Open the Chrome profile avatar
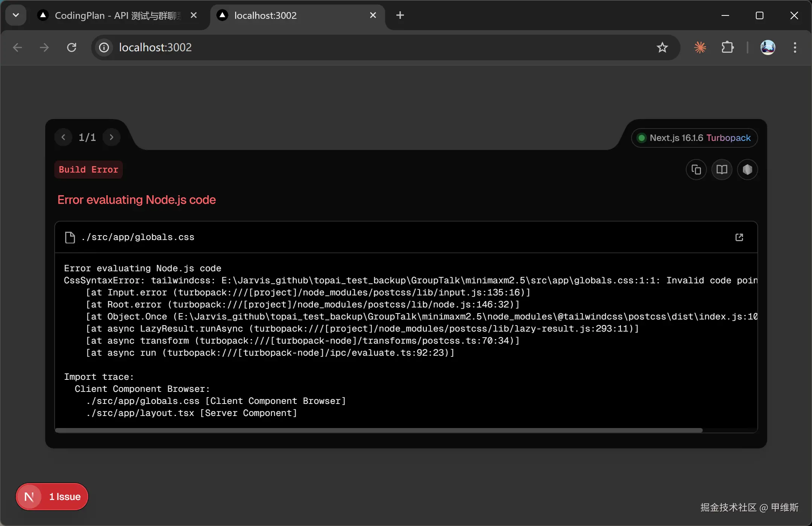Image resolution: width=812 pixels, height=526 pixels. 768,47
